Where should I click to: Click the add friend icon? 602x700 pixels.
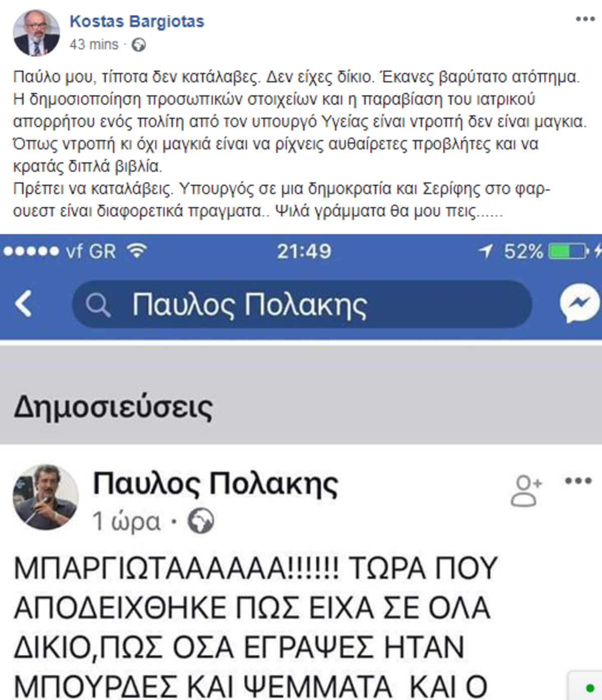pyautogui.click(x=526, y=490)
